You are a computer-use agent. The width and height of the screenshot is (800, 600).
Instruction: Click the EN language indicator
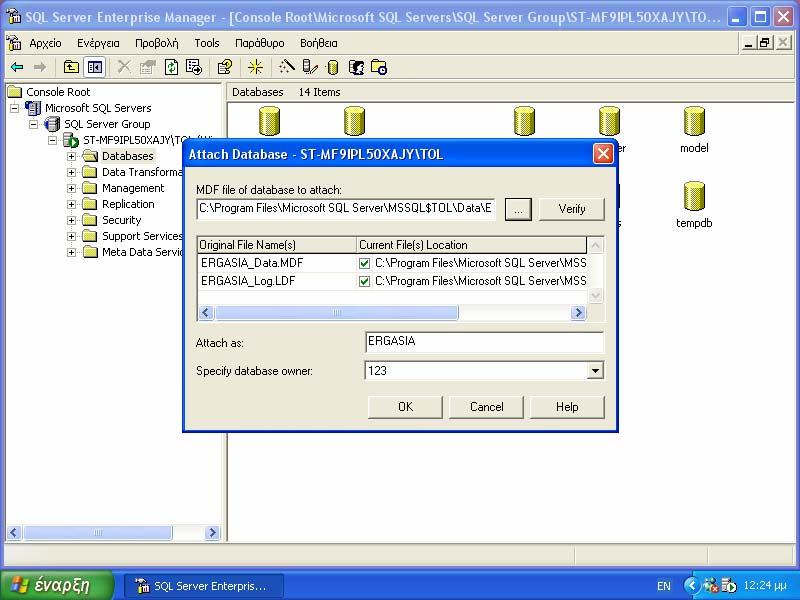pyautogui.click(x=664, y=586)
